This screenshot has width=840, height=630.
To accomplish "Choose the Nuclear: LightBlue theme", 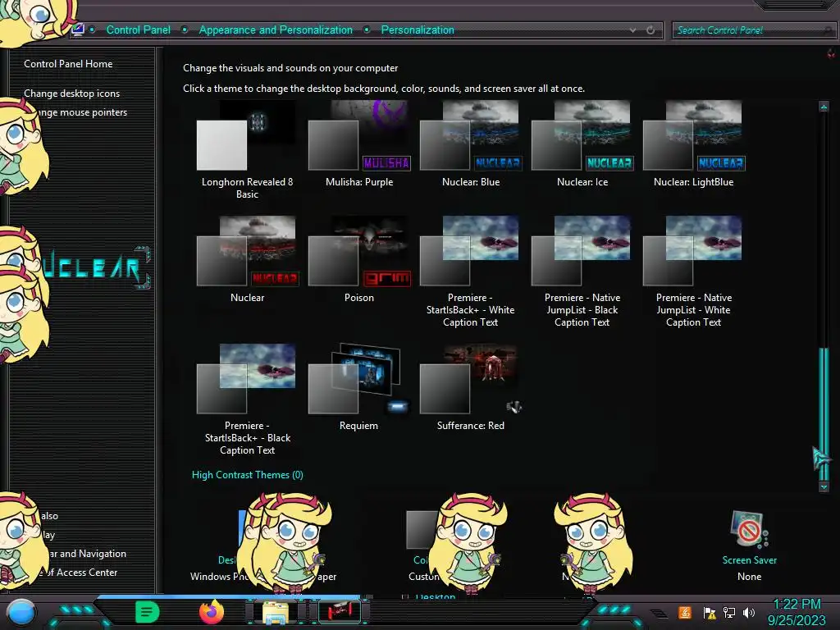I will (693, 144).
